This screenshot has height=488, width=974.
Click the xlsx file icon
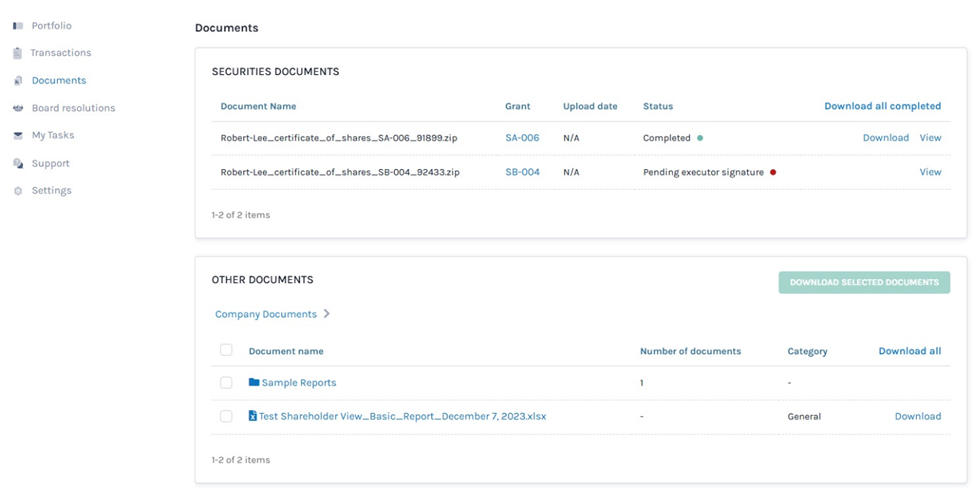coord(253,416)
